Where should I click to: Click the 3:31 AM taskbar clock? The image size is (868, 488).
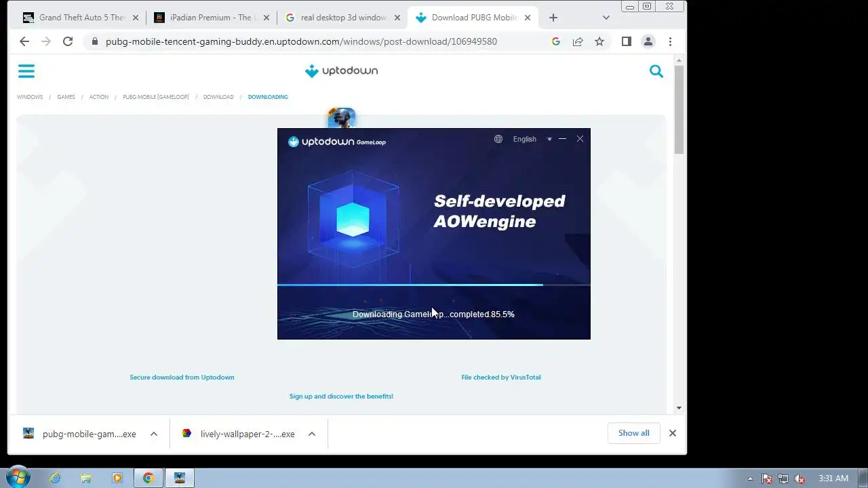[833, 479]
